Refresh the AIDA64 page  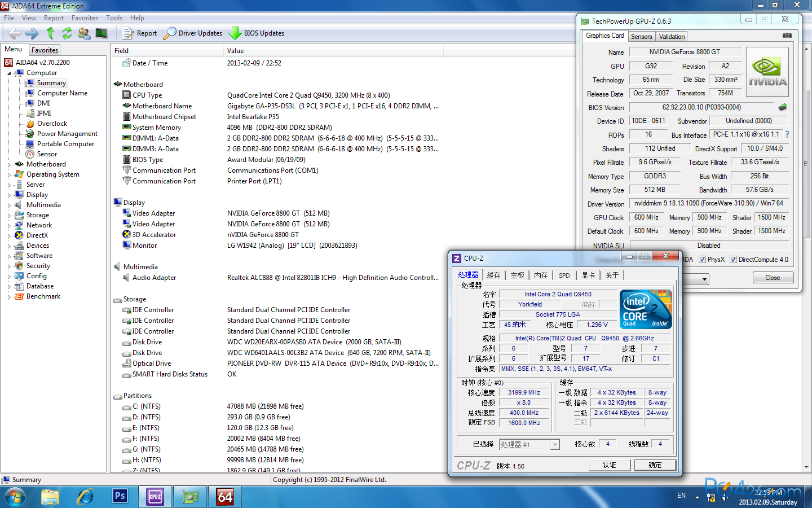67,33
